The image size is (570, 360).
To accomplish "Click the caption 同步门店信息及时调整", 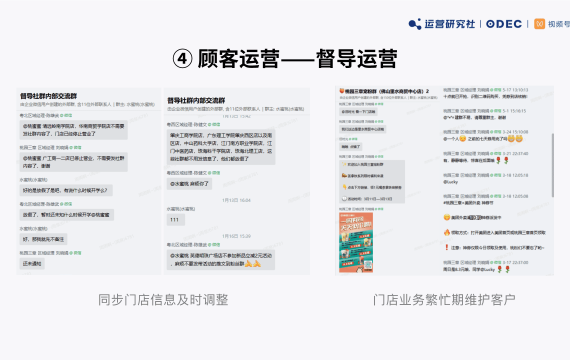I will (x=163, y=300).
